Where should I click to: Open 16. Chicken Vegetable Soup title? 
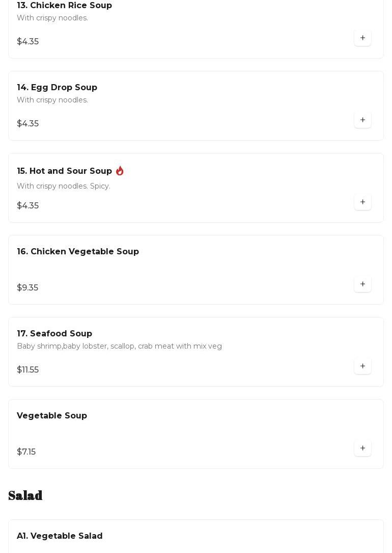[x=78, y=251]
